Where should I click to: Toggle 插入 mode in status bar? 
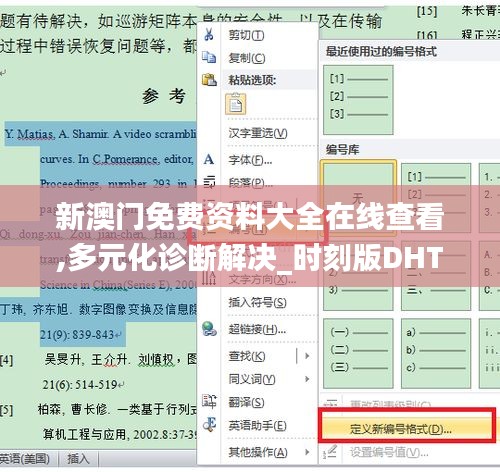[x=78, y=459]
